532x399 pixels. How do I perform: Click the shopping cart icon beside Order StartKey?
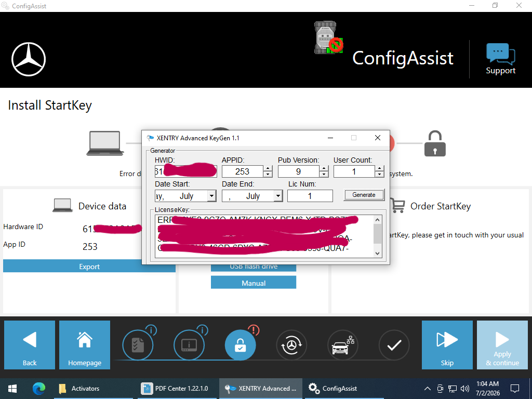[x=397, y=205]
